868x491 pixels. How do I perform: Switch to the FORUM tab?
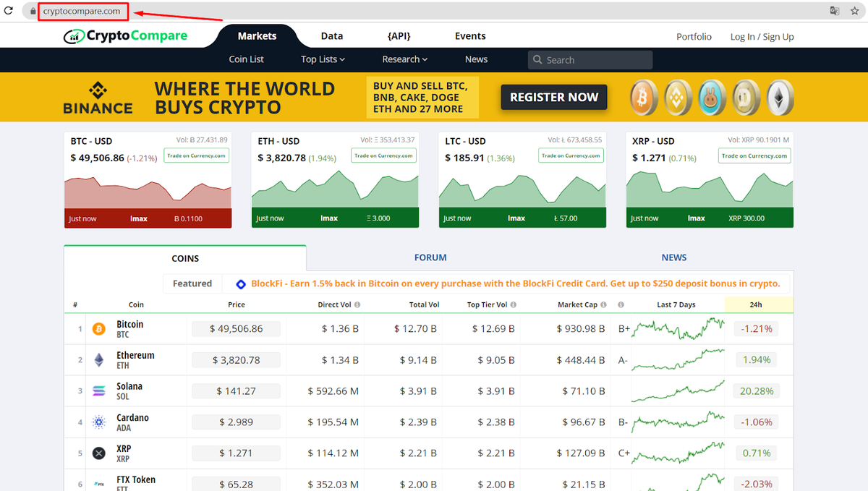(430, 257)
